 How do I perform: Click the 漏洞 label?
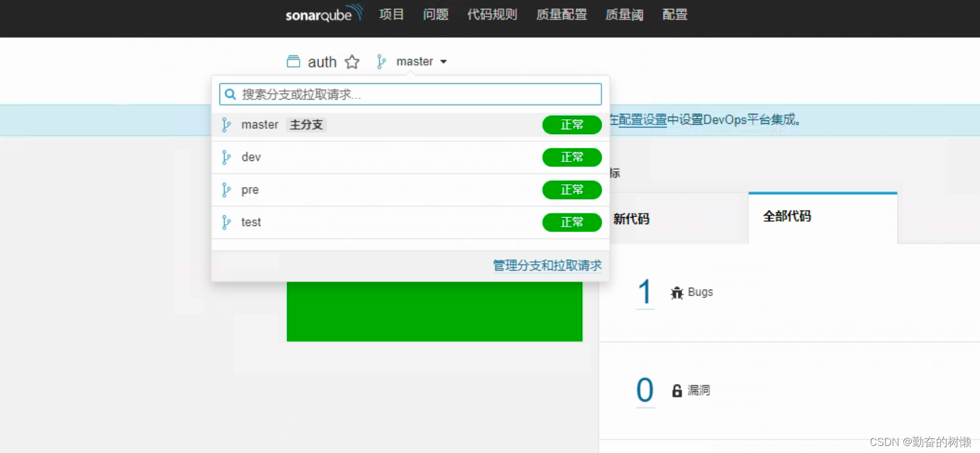[x=699, y=390]
